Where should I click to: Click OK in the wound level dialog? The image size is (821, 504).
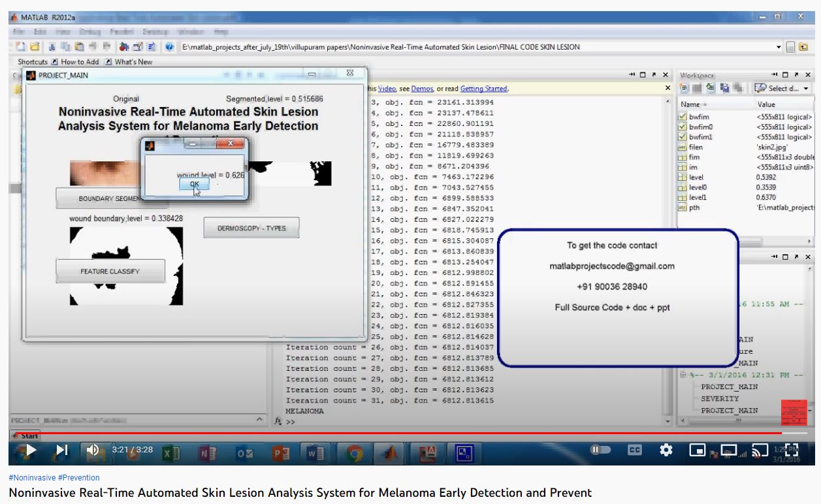click(195, 185)
